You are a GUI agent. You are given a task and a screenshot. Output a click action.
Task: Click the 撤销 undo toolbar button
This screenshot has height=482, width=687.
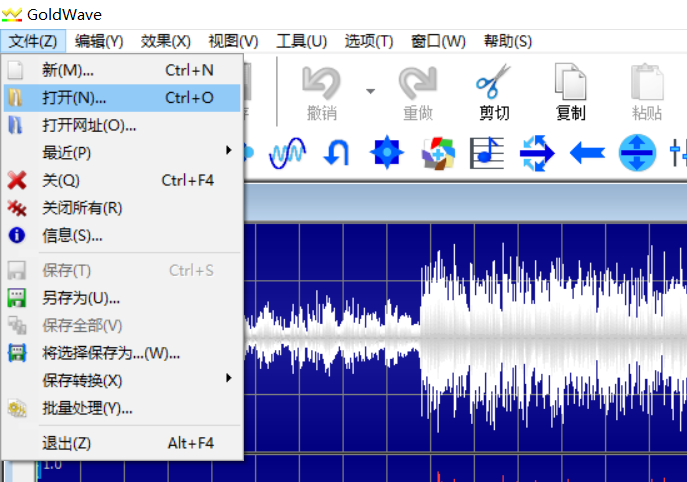tap(322, 93)
